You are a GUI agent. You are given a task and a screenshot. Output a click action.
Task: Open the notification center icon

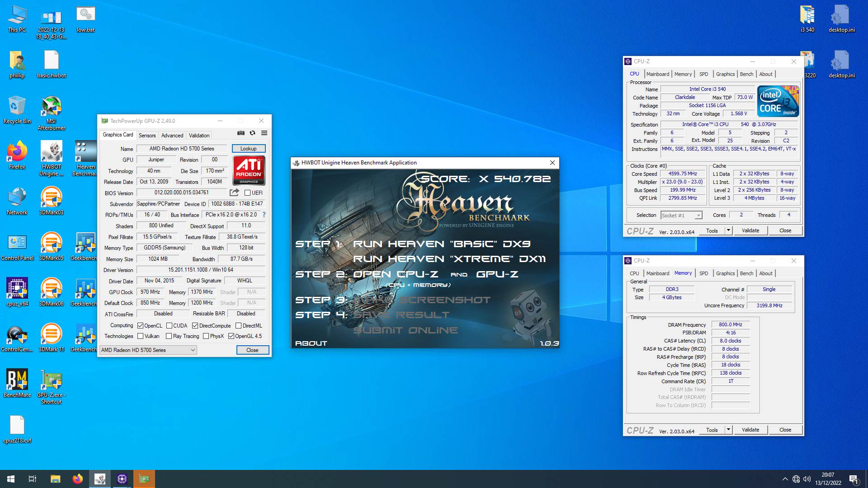[854, 479]
